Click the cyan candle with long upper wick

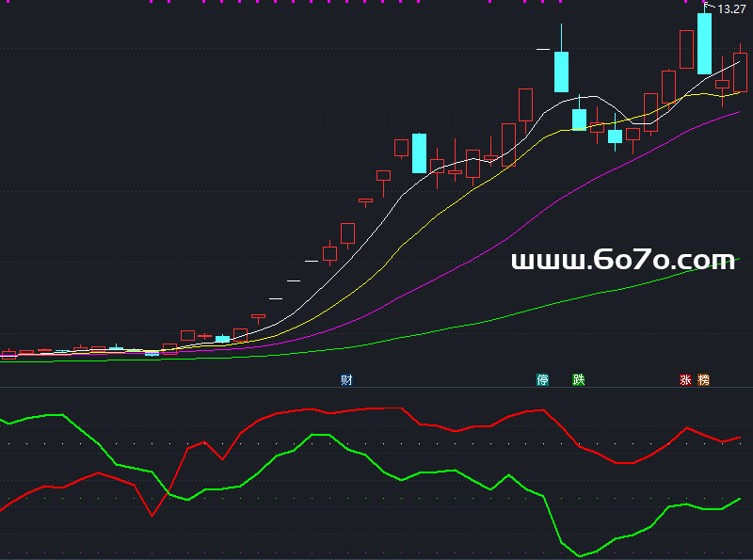click(x=561, y=71)
